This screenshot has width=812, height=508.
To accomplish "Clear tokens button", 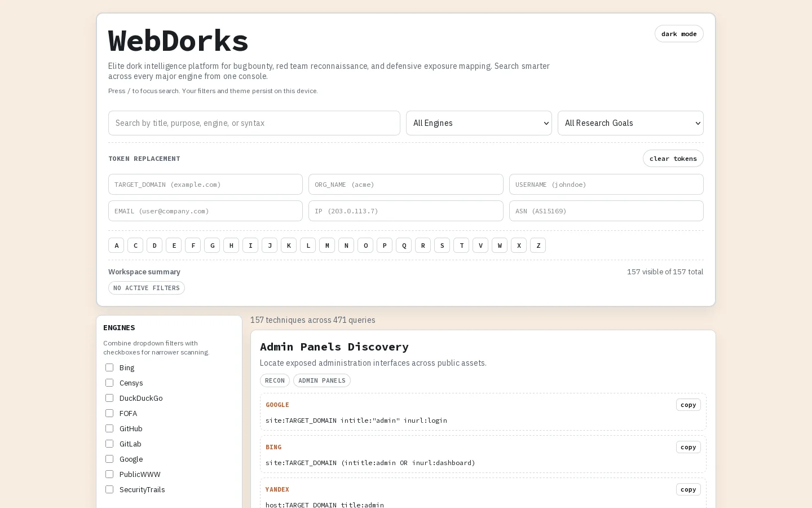I will coord(673,159).
